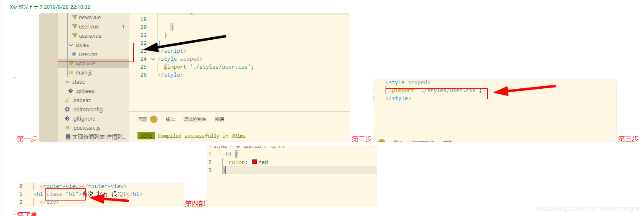Click the '听说 北方 很冷!' heading text
644x216 pixels.
pyautogui.click(x=104, y=194)
